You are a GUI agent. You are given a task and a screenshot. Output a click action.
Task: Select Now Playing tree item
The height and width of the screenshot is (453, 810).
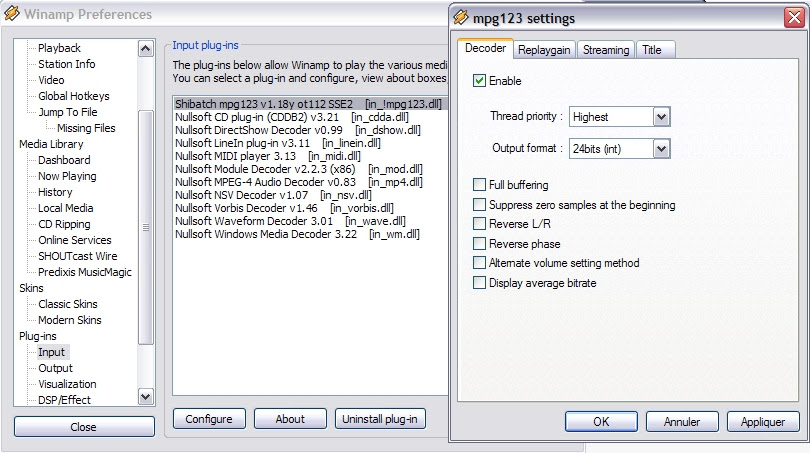pos(67,176)
